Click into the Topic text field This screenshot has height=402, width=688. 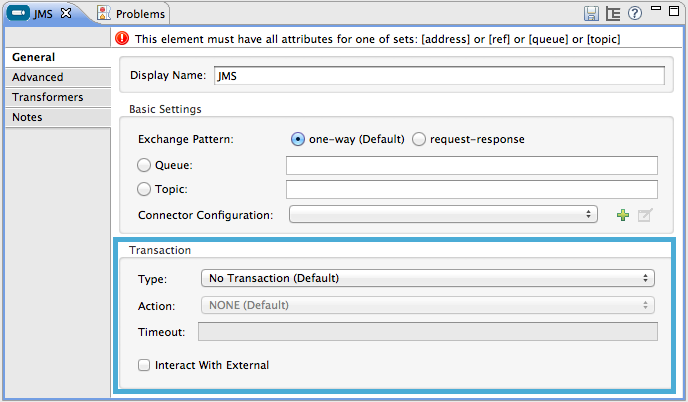tap(472, 190)
